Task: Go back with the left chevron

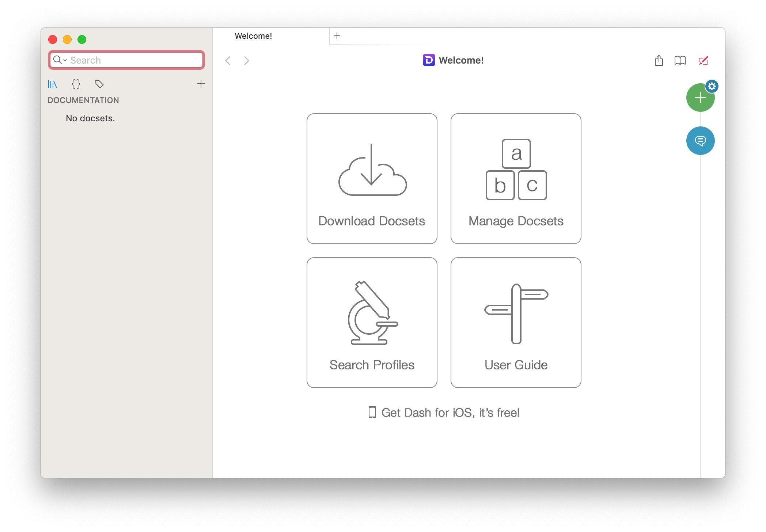Action: [228, 60]
